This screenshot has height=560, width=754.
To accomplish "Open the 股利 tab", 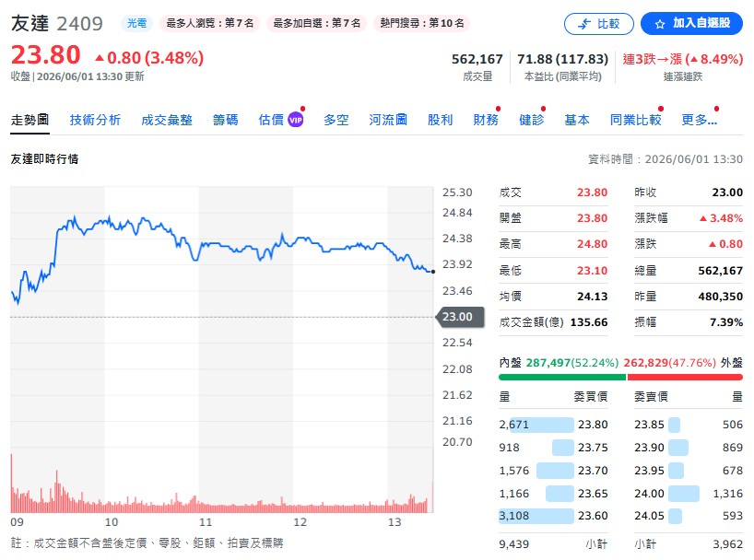I will click(440, 120).
